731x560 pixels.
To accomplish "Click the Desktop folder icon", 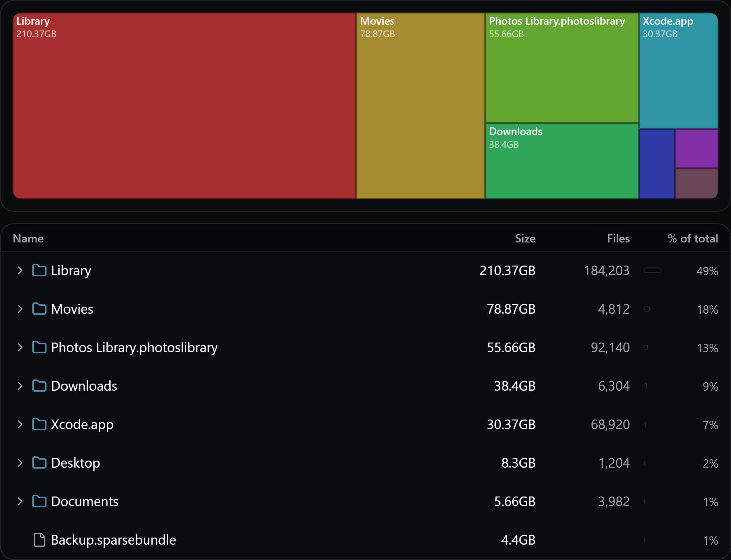I will [39, 463].
